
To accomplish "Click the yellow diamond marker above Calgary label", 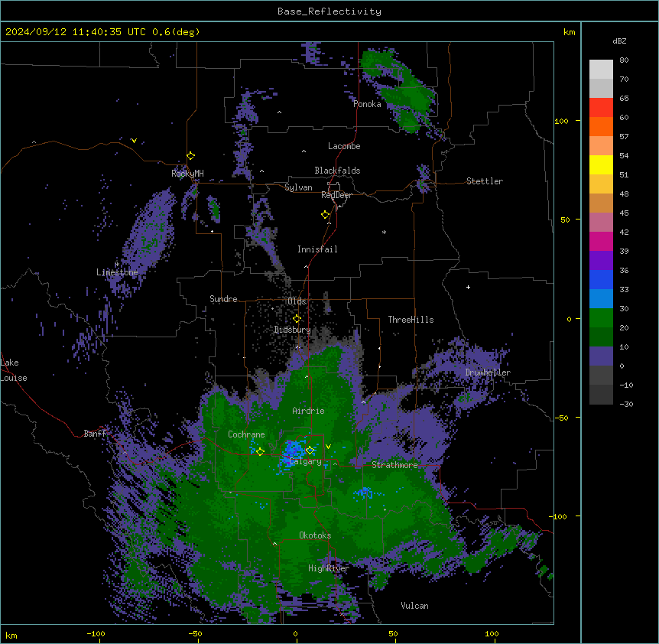I will [x=310, y=450].
